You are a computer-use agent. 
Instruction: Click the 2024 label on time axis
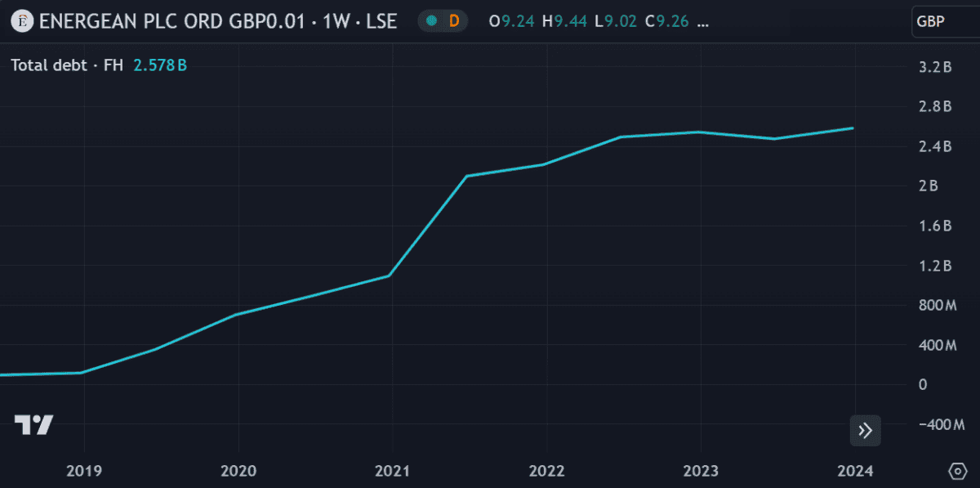click(x=855, y=472)
